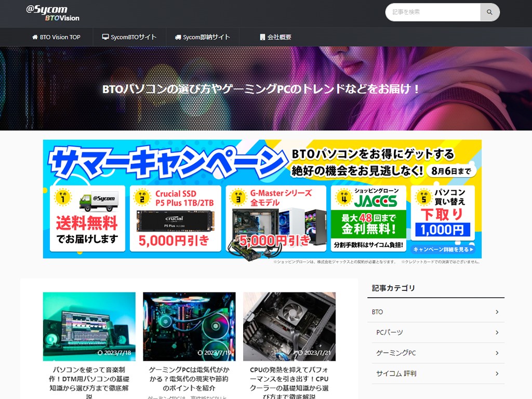Click the 2023/7/18 date label
Screen dimensions: 532x399
pos(114,353)
